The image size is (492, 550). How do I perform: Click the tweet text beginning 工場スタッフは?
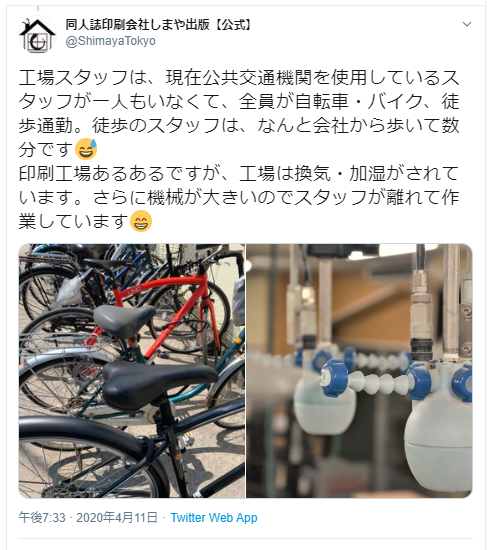tap(239, 113)
